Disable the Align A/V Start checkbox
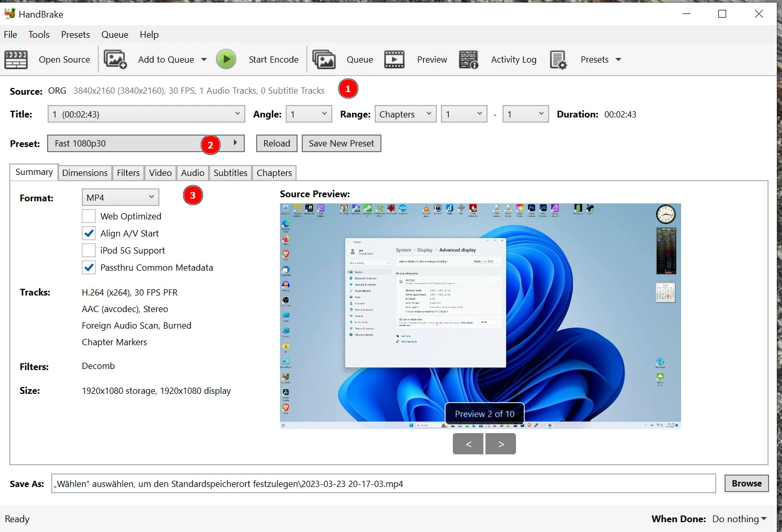Screen dimensions: 782x532 (88, 233)
